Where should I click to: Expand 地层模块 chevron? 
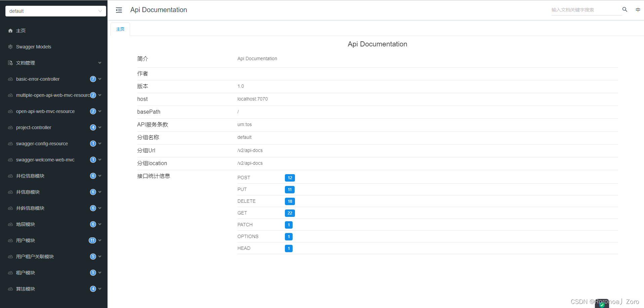(x=100, y=224)
